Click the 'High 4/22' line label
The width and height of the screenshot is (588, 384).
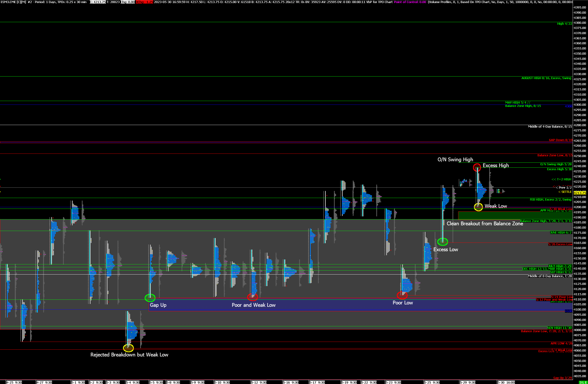[x=564, y=24]
